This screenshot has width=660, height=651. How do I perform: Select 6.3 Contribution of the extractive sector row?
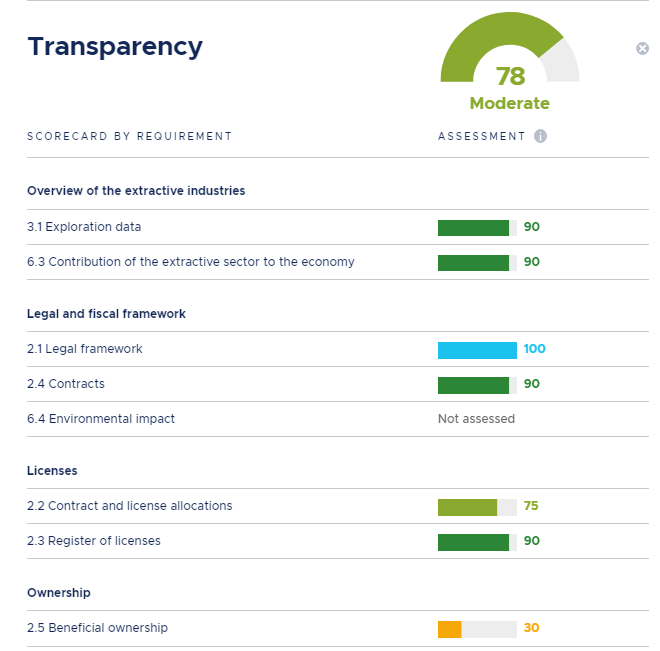[x=191, y=262]
